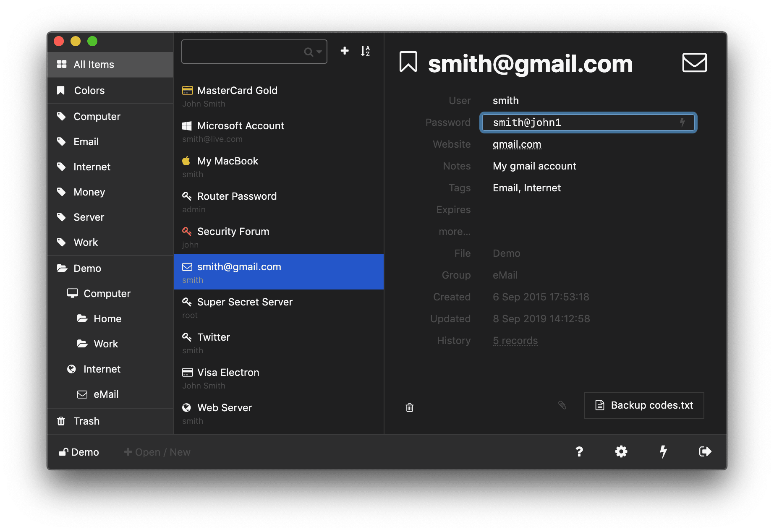This screenshot has width=774, height=532.
Task: Filter by the Money tag
Action: pyautogui.click(x=110, y=192)
